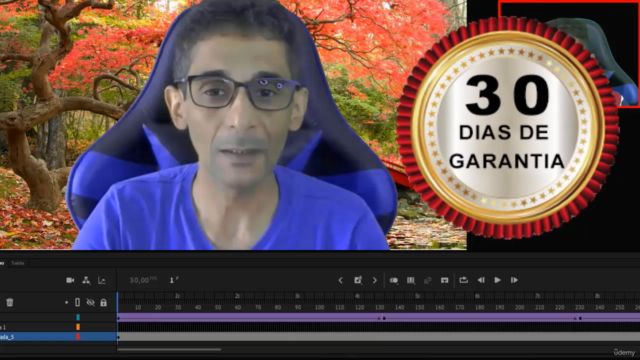Viewport: 640px width, 360px height.
Task: Click the dimmed create tween icon
Action: 427,280
